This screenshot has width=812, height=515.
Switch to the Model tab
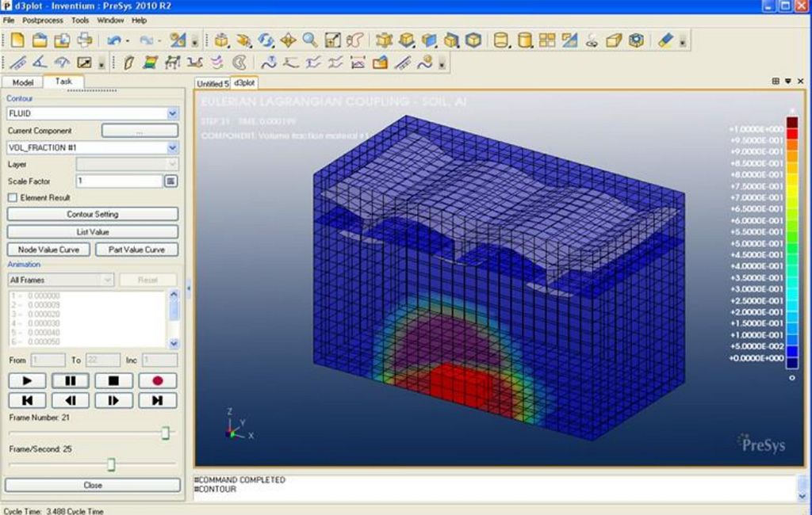tap(23, 82)
